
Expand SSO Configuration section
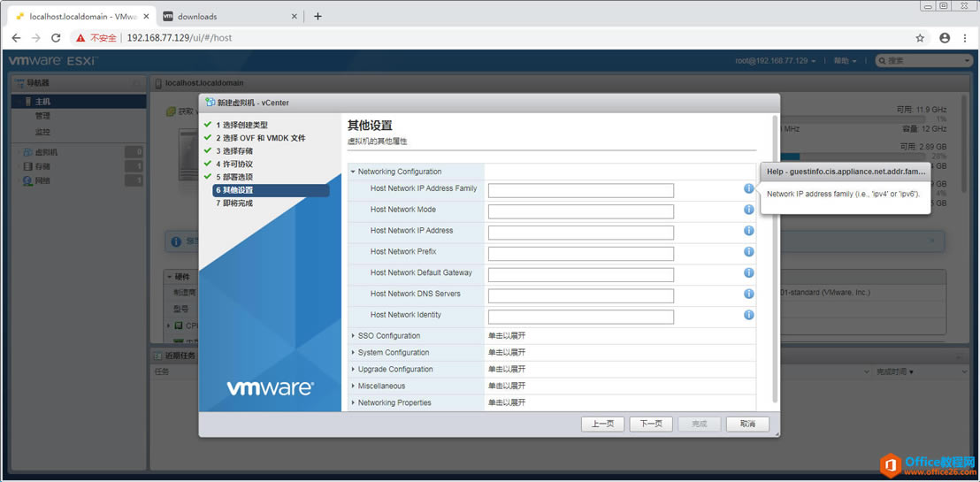(x=353, y=336)
